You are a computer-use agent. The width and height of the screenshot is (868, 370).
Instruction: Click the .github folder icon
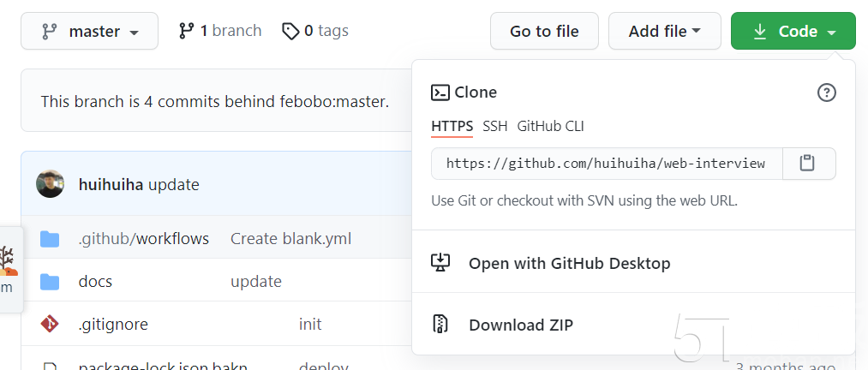tap(50, 239)
